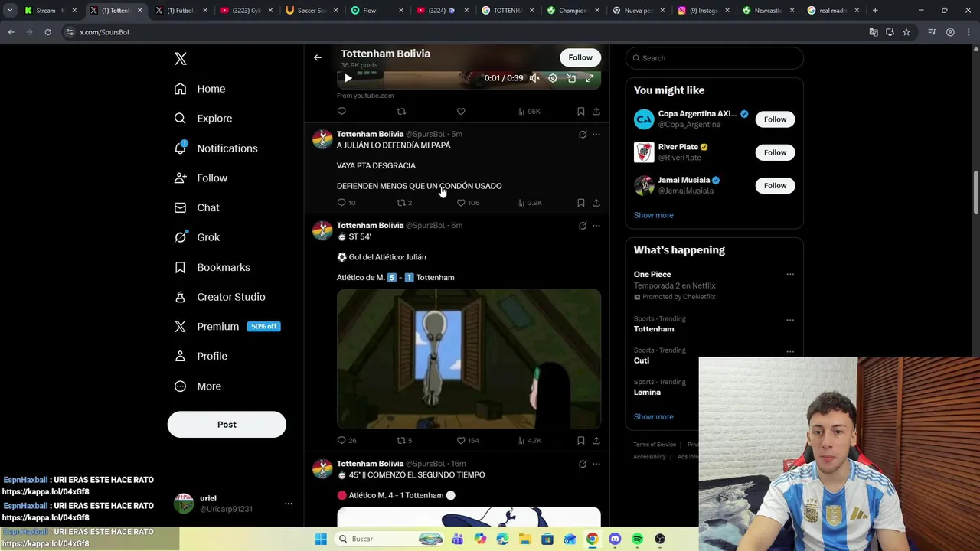Go to Home in the sidebar
The height and width of the screenshot is (551, 980).
pyautogui.click(x=200, y=89)
